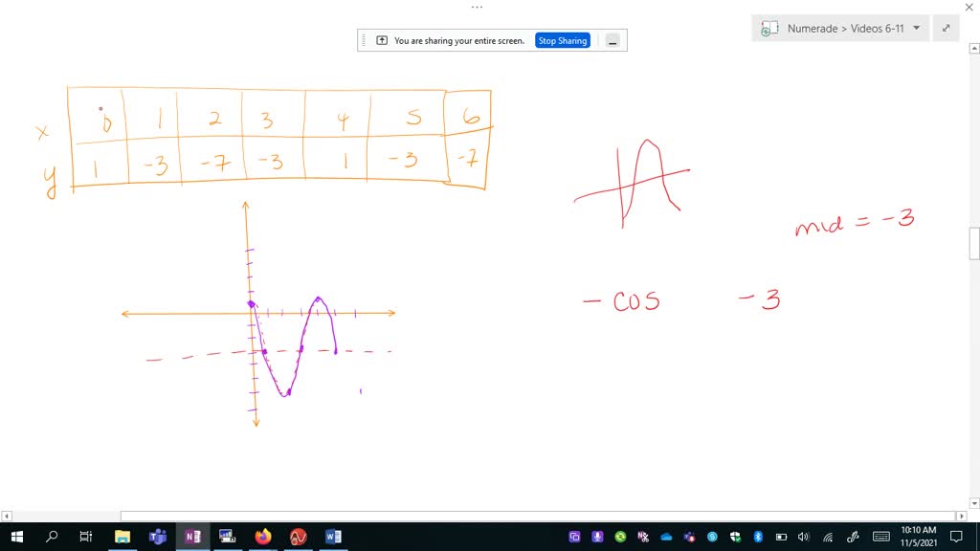Open the ellipsis menu above the canvas
The image size is (980, 551).
pos(477,7)
